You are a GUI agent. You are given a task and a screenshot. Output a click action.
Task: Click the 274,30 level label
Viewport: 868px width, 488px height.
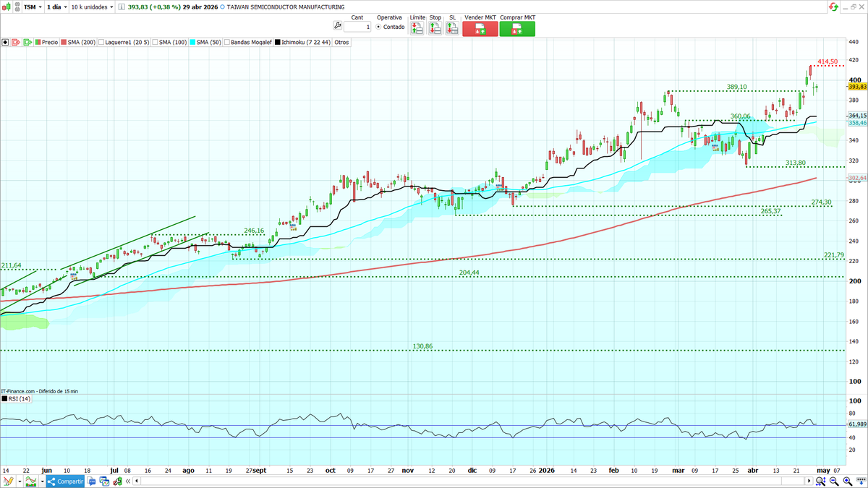(822, 202)
